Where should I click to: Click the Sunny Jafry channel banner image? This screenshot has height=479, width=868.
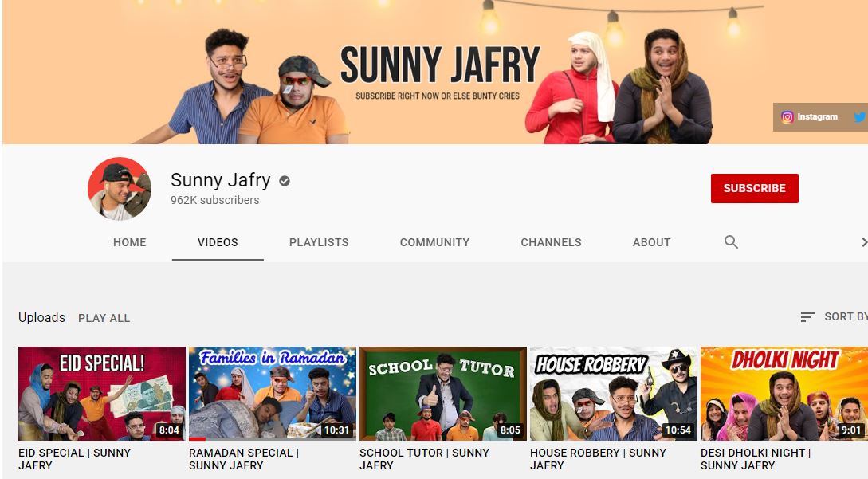[435, 72]
